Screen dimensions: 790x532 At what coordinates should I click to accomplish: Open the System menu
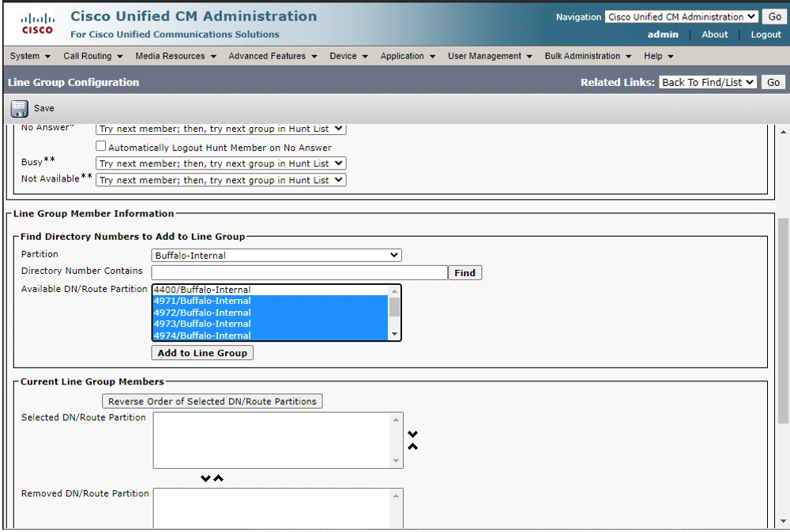(30, 56)
